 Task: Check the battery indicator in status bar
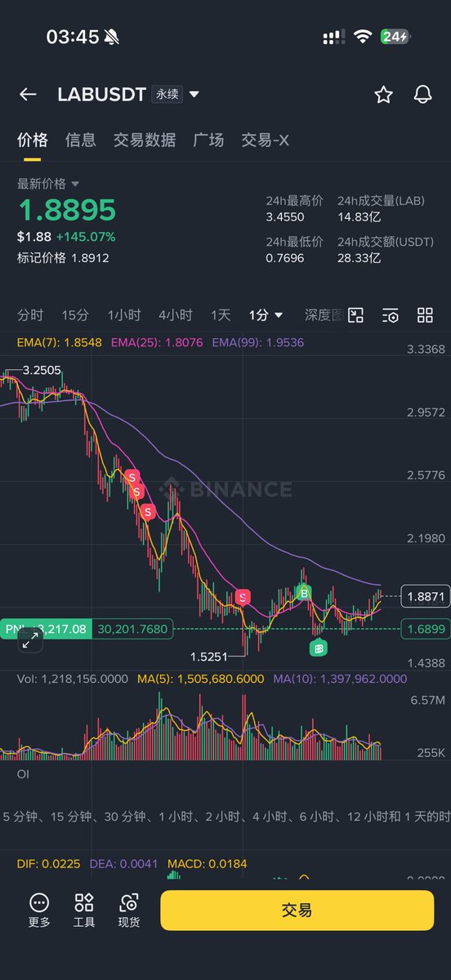(395, 37)
